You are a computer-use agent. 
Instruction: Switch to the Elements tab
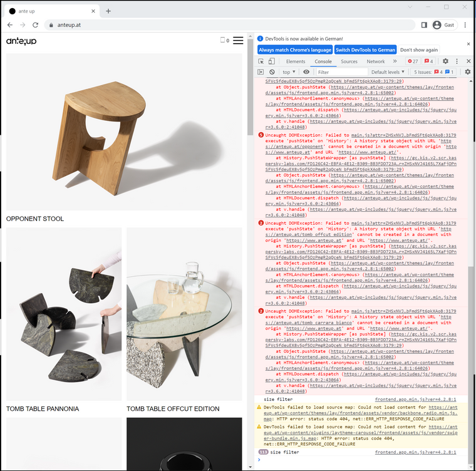(295, 61)
